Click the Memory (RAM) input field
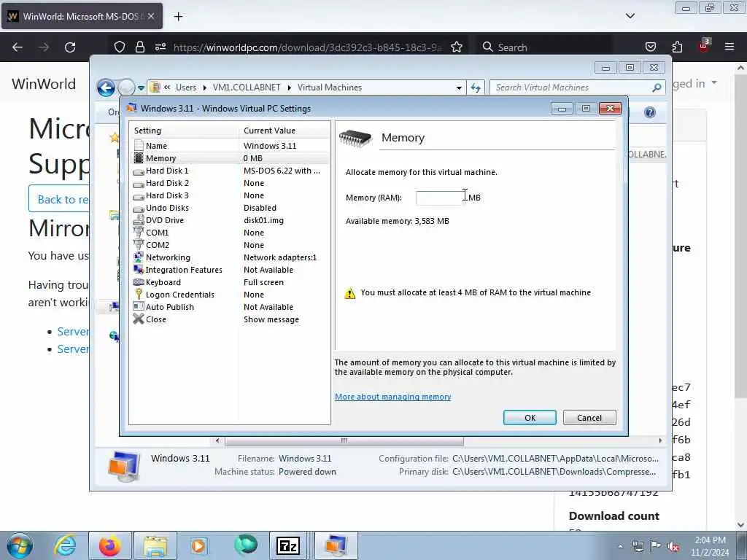The image size is (747, 560). click(x=440, y=198)
